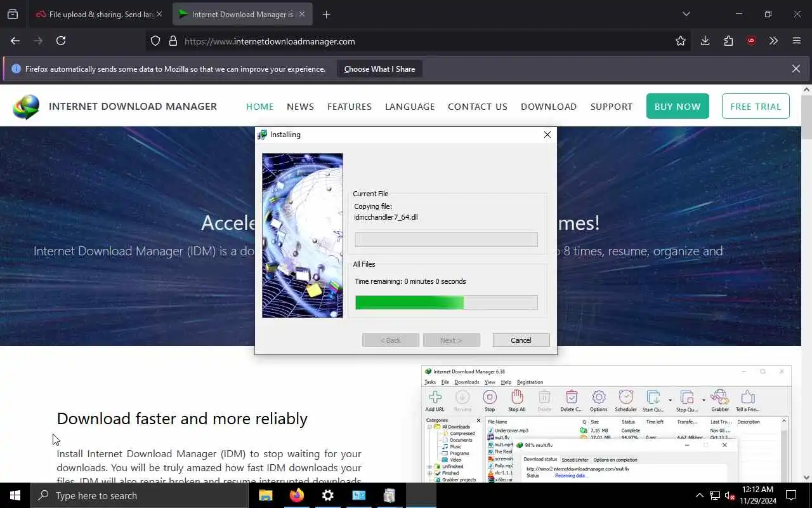Screen dimensions: 812x508
Task: Open a new tab
Action: tap(326, 14)
